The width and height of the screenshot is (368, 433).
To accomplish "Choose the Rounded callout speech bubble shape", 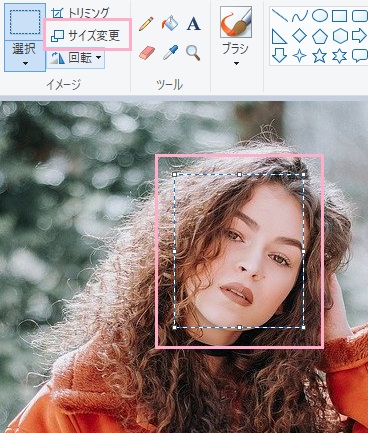I will tap(360, 56).
